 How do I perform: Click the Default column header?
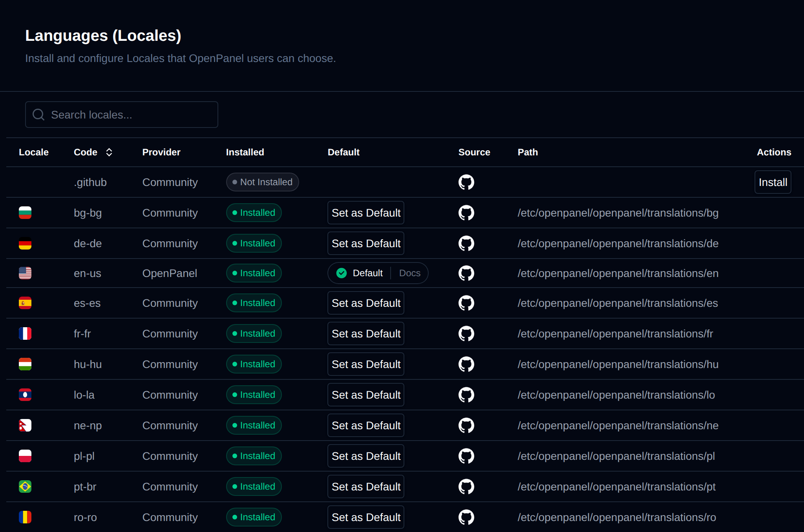(344, 152)
